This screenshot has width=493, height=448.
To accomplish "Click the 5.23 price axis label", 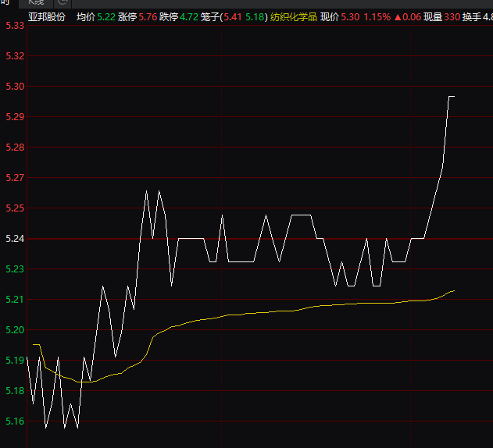I will (x=15, y=269).
